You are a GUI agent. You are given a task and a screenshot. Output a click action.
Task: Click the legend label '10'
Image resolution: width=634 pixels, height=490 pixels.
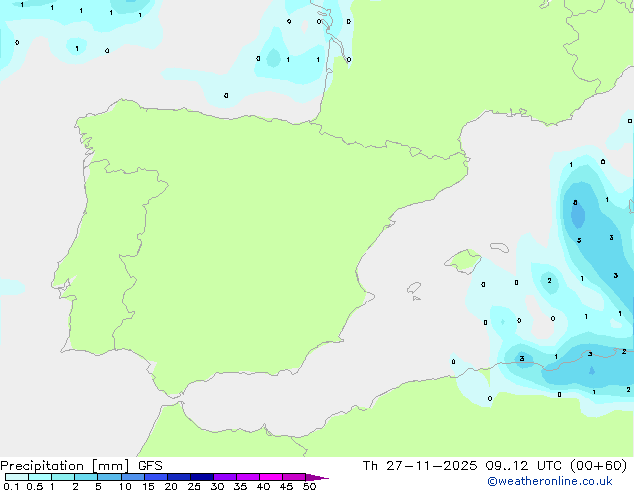(125, 486)
